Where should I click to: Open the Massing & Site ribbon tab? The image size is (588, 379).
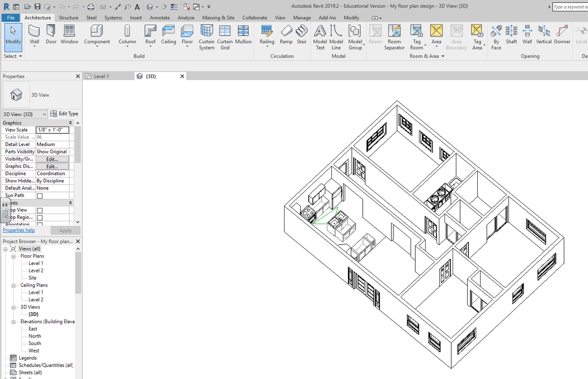218,18
